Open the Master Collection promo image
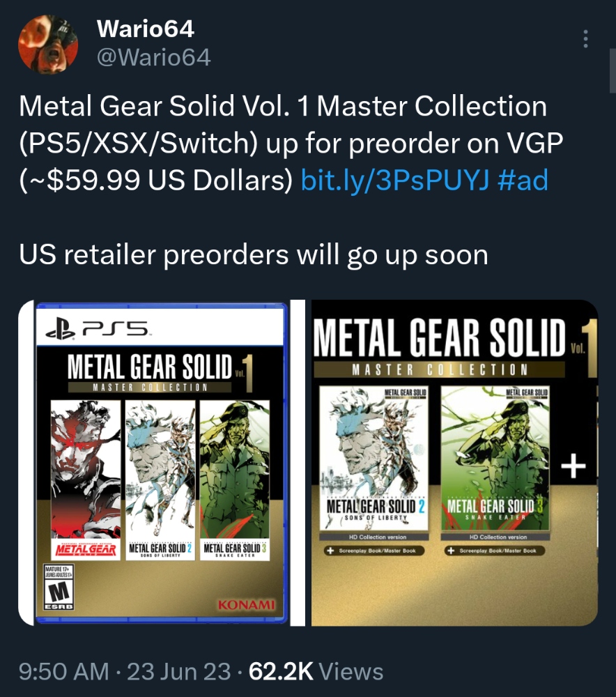This screenshot has height=697, width=616. point(454,463)
